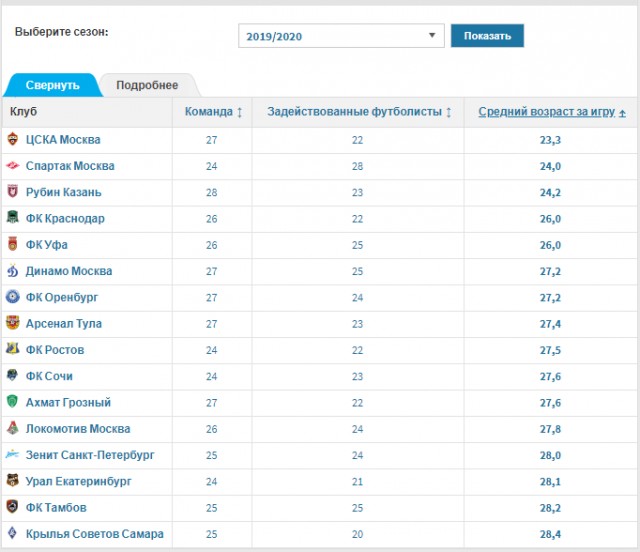This screenshot has height=552, width=640.
Task: Open the ФК Тамбов club link
Action: [56, 507]
